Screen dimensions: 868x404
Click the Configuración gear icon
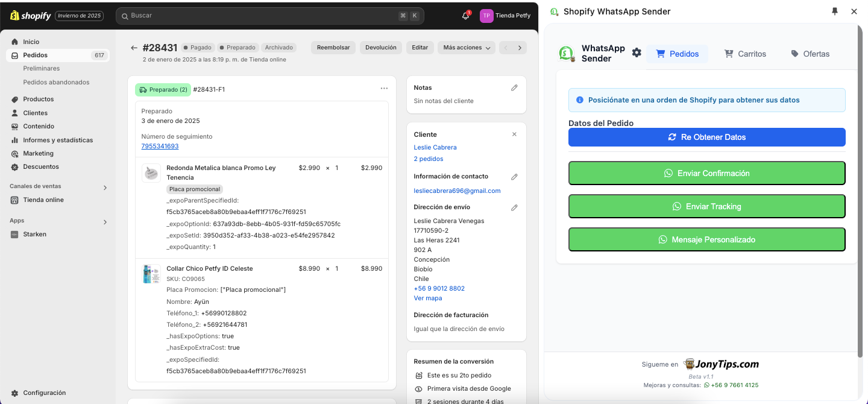coord(14,393)
